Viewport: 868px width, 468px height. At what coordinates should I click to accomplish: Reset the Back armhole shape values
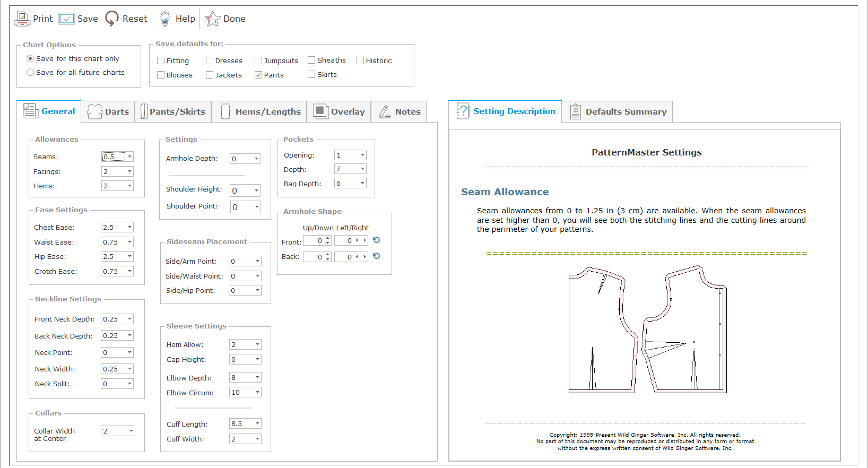pyautogui.click(x=377, y=256)
